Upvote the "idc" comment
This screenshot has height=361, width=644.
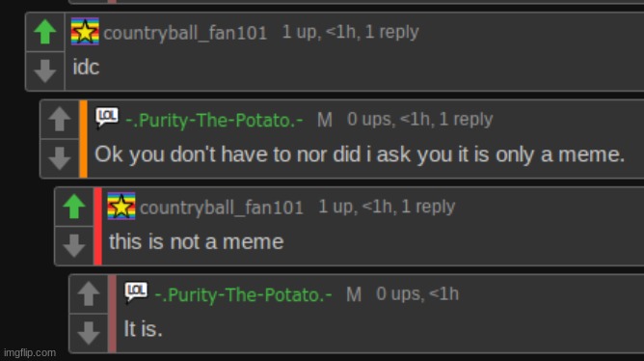point(44,32)
